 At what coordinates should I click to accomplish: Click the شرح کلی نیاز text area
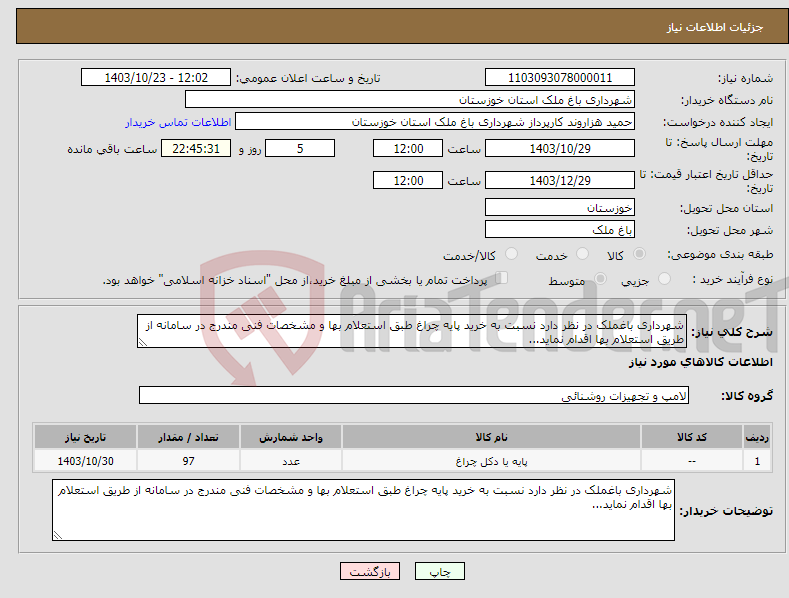pyautogui.click(x=412, y=331)
